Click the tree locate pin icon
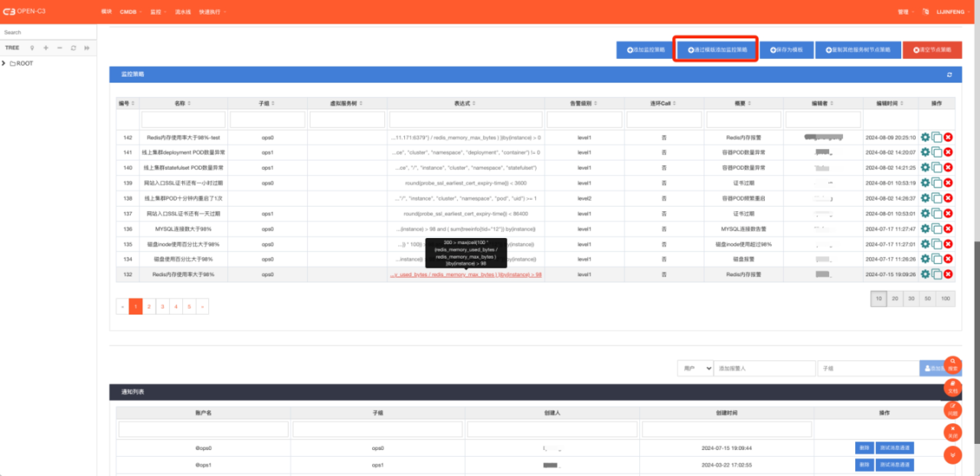 point(32,48)
